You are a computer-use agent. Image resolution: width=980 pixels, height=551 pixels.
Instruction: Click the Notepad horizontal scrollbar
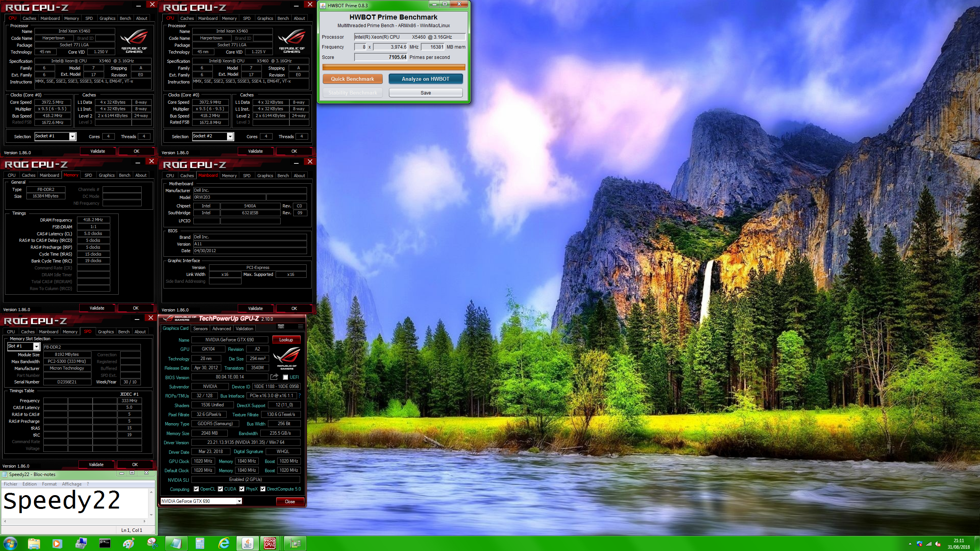(75, 521)
